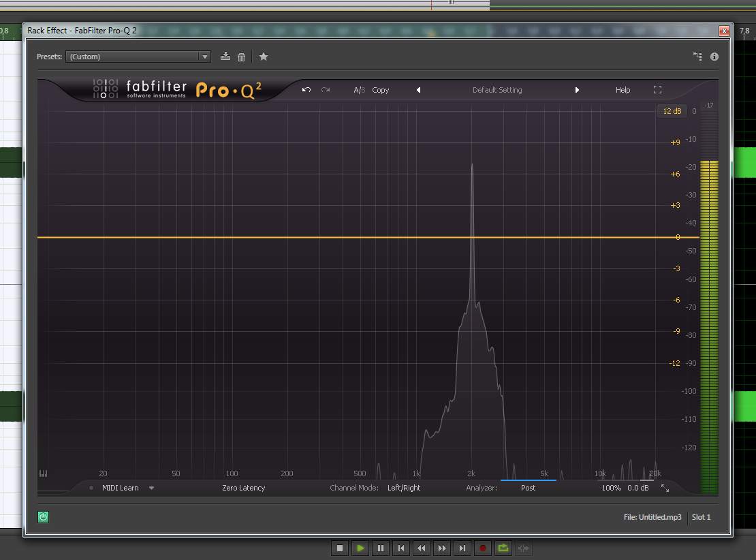This screenshot has width=756, height=560.
Task: Delete preset with the trash icon
Action: (x=242, y=57)
